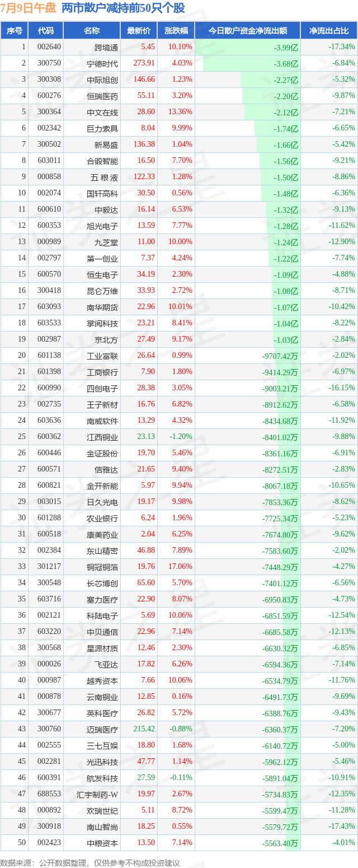Click 江西铜业 change -1.20%

(181, 437)
